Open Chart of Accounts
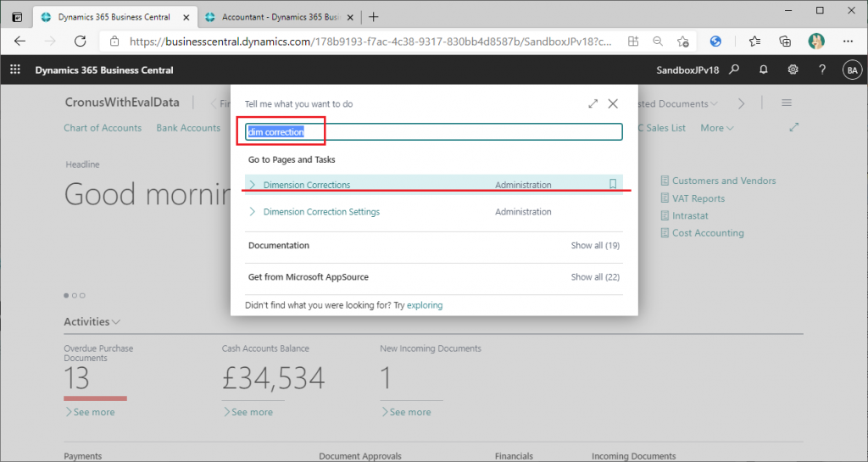868x462 pixels. 103,128
